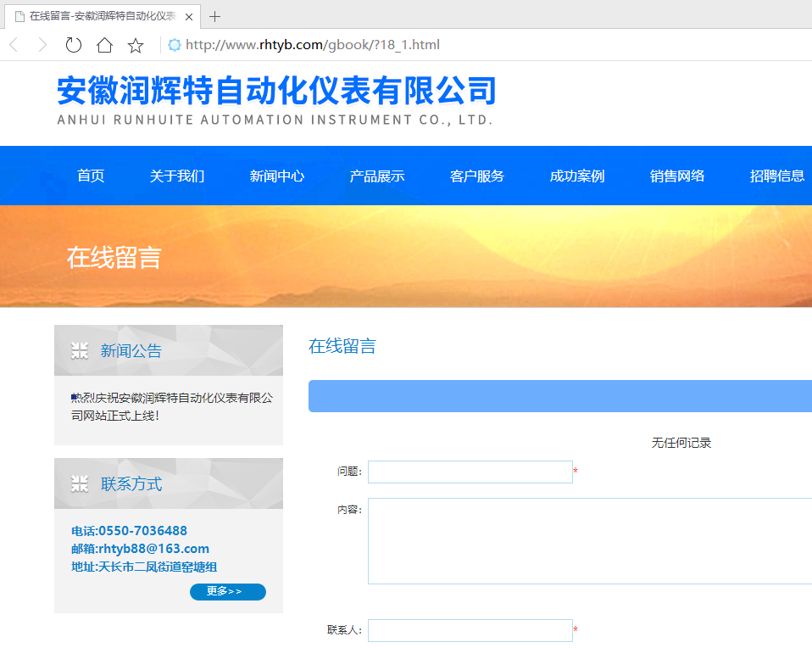Open news link 热烈庆祝安徽润辉特 announcement
The height and width of the screenshot is (648, 812).
point(172,406)
